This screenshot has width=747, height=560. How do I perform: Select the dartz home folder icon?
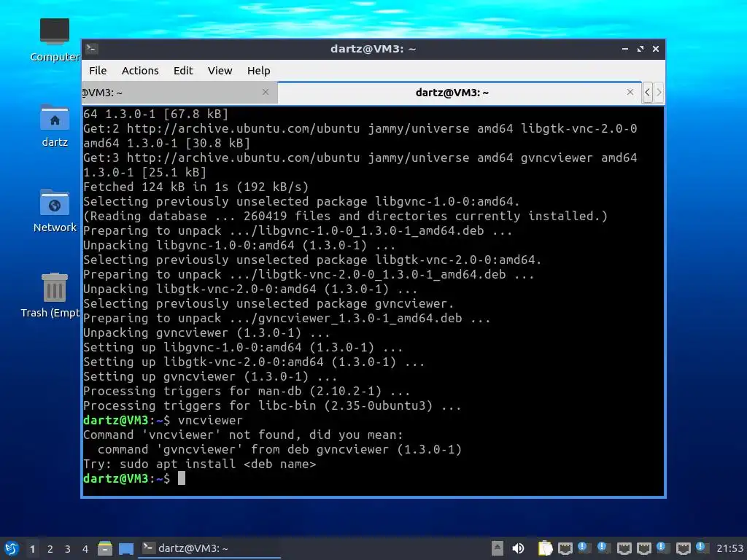(x=55, y=125)
